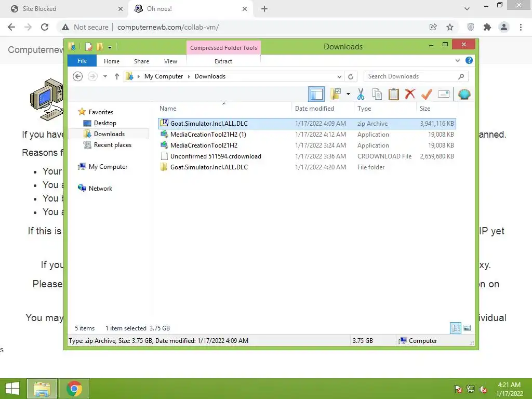532x399 pixels.
Task: Sort files by the Size column
Action: (x=425, y=109)
